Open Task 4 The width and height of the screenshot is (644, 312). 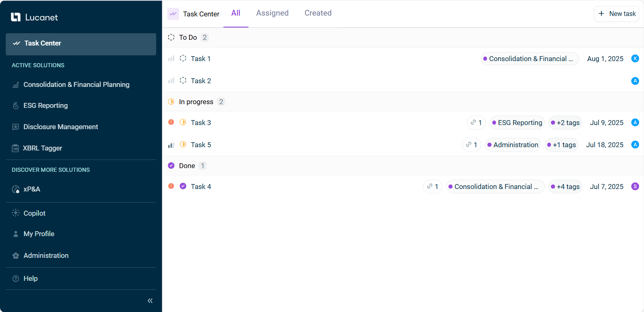click(x=201, y=187)
